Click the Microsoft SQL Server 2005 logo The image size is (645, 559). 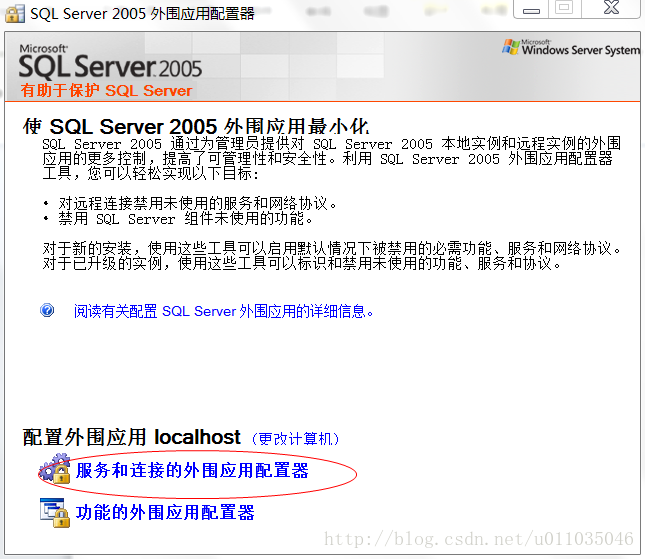click(x=110, y=62)
